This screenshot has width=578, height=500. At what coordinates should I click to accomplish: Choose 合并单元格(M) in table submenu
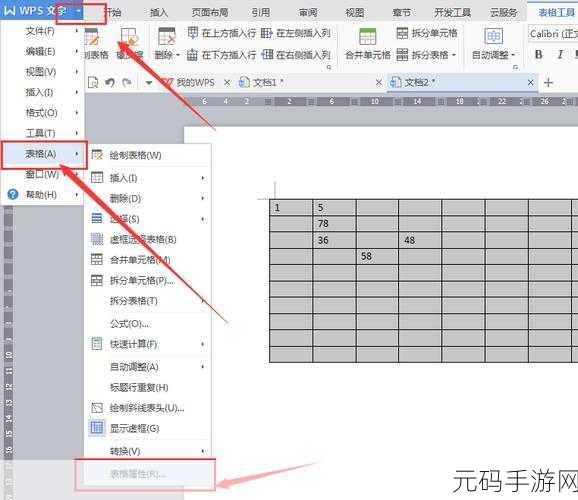148,260
